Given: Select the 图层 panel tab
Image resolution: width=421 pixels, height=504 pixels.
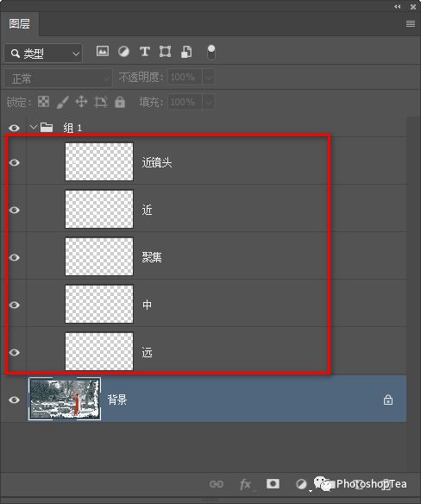Looking at the screenshot, I should point(20,24).
